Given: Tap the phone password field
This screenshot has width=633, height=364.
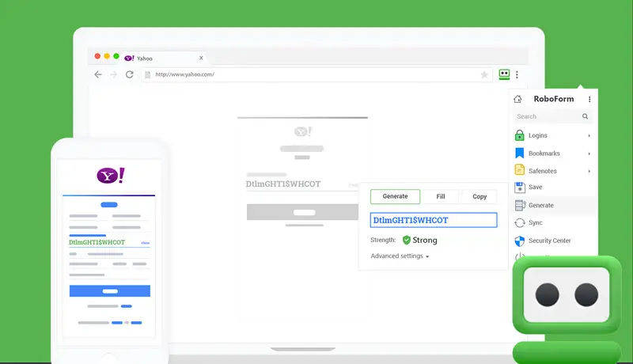Looking at the screenshot, I should pos(109,242).
